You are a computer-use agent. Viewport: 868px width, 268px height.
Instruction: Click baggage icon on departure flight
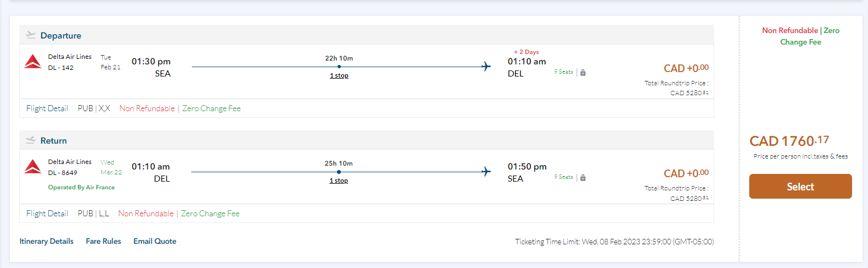point(583,73)
